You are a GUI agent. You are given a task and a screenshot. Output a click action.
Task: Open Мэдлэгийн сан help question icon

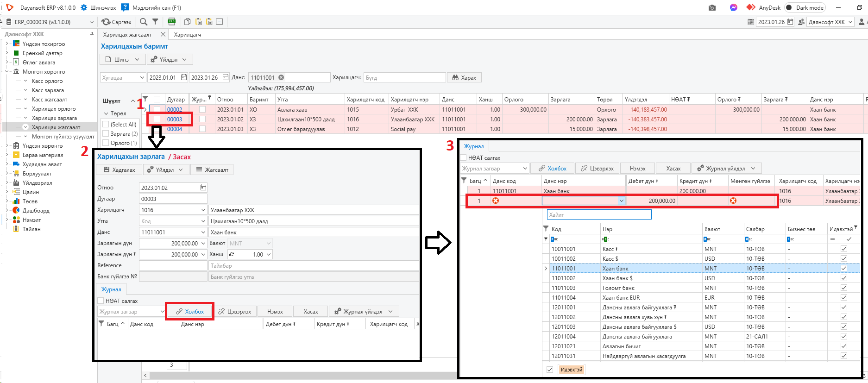(125, 7)
